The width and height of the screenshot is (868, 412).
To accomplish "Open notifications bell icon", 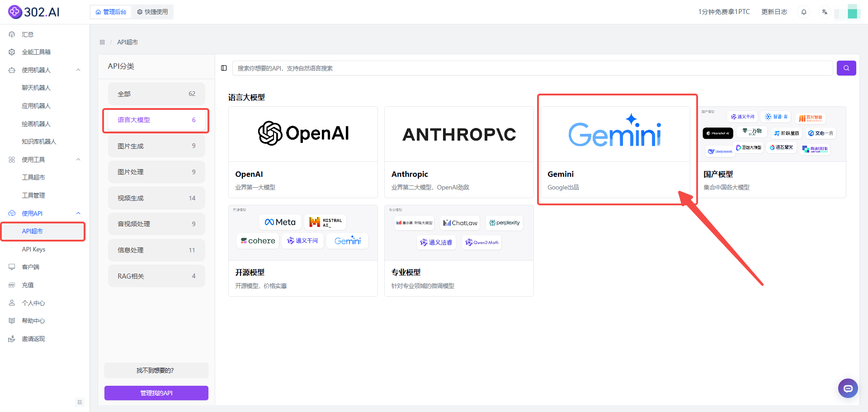I will coord(804,12).
